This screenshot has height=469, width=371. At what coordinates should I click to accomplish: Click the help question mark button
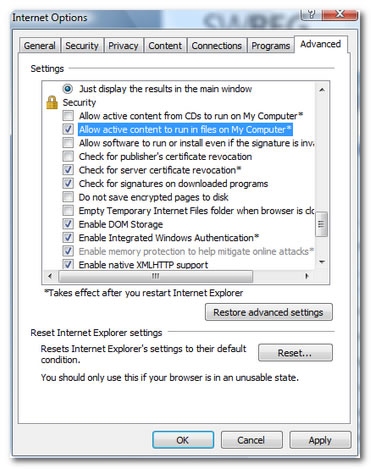[x=311, y=14]
